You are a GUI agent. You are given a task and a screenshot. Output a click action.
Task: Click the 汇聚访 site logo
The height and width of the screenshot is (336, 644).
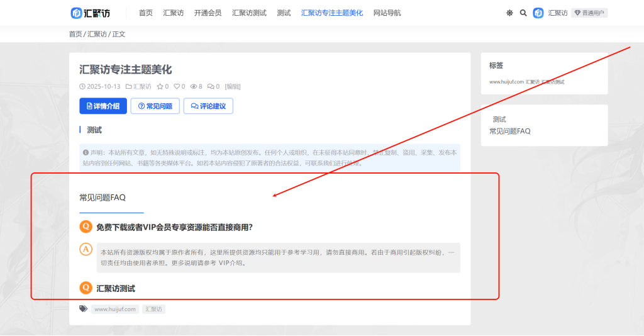91,13
